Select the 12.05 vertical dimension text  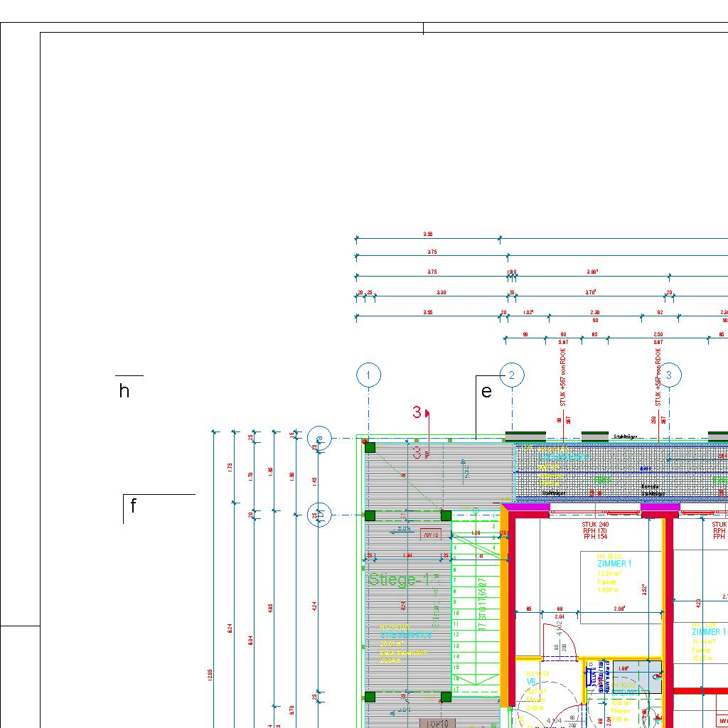tap(209, 675)
